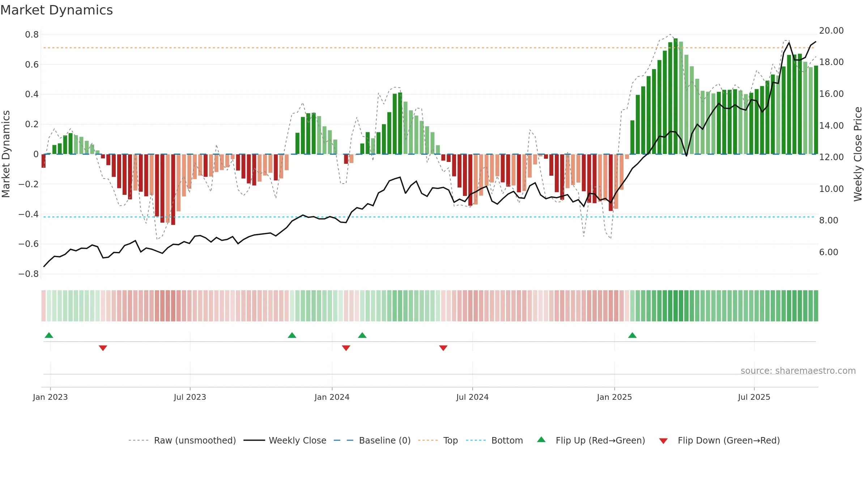Click the −0.2 left axis label

29,184
